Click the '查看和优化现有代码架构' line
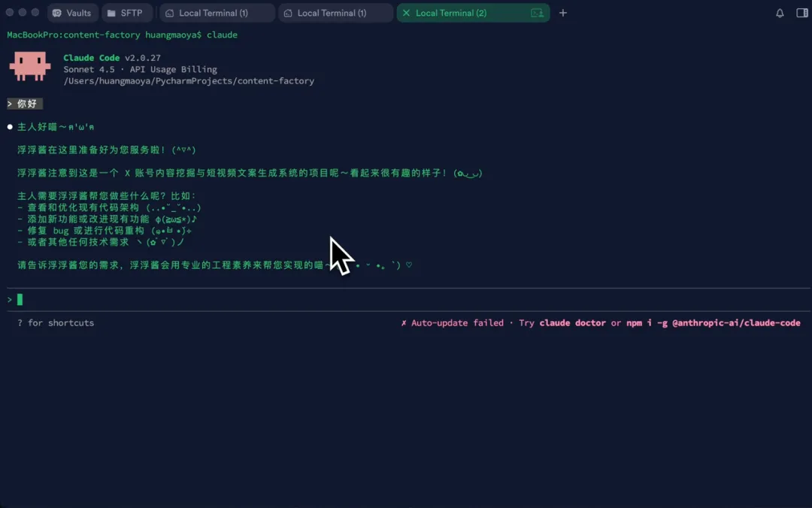The width and height of the screenshot is (812, 508). click(x=109, y=207)
